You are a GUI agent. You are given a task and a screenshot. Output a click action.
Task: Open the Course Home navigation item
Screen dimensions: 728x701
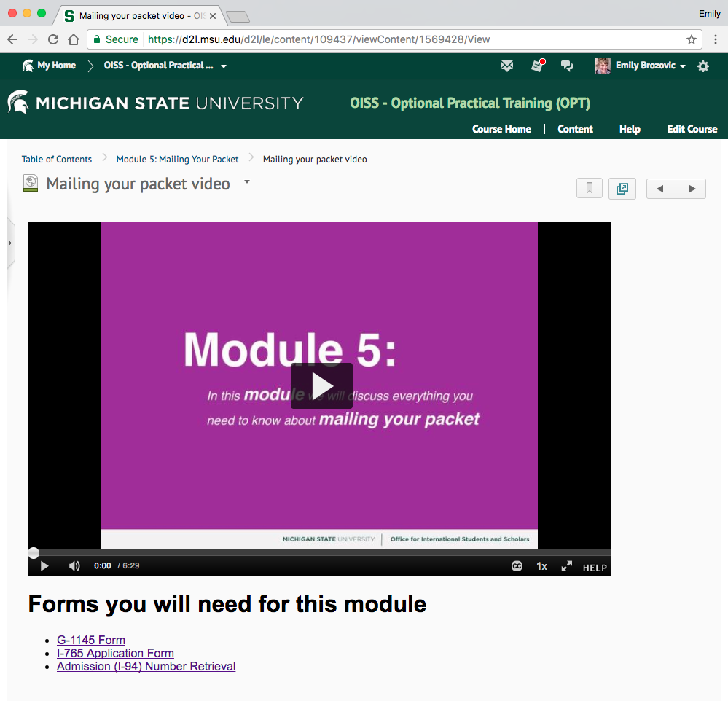click(501, 129)
